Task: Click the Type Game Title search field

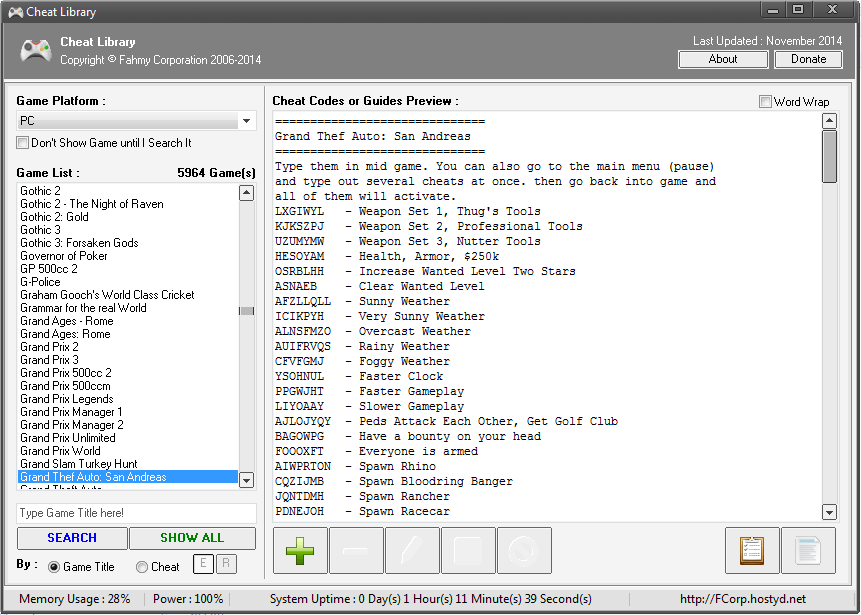Action: (x=136, y=513)
